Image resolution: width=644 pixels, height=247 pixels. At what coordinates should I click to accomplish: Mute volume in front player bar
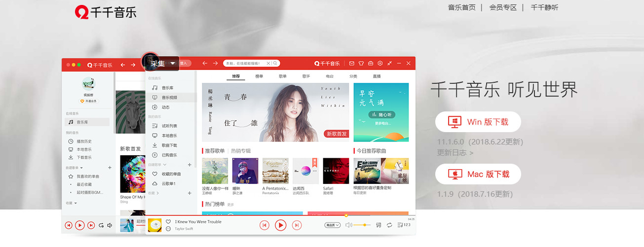point(348,225)
